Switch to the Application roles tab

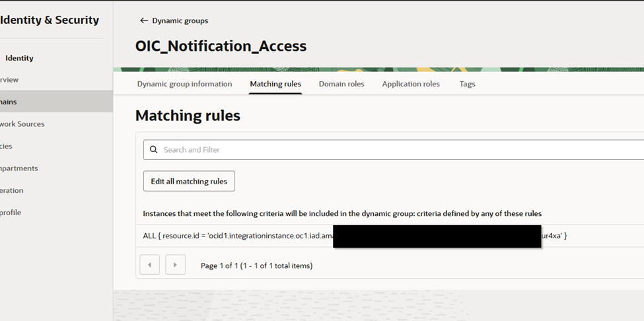[x=411, y=84]
